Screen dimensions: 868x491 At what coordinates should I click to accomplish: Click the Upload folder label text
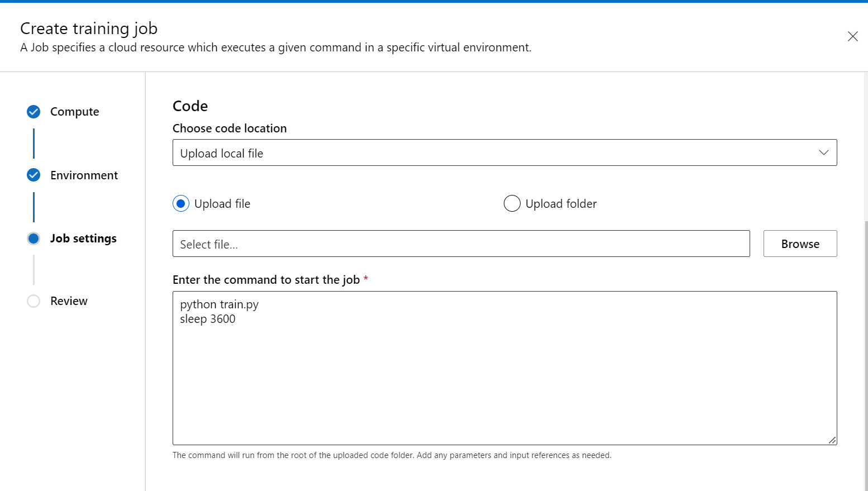[561, 204]
